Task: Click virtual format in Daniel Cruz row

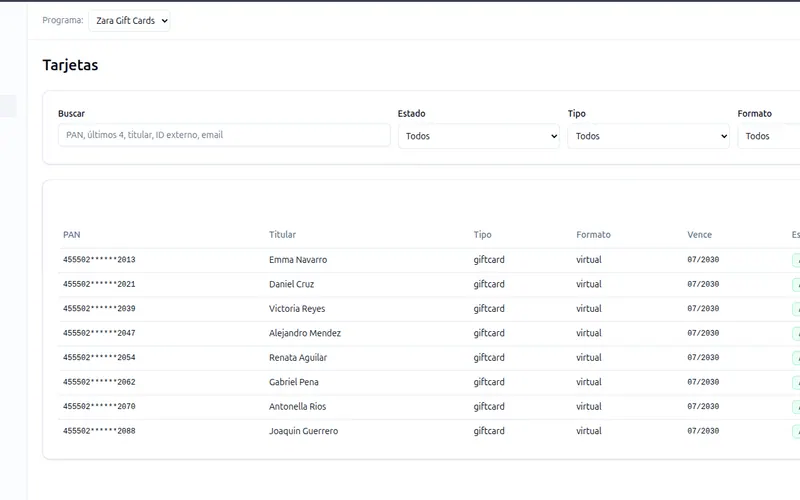Action: click(589, 284)
